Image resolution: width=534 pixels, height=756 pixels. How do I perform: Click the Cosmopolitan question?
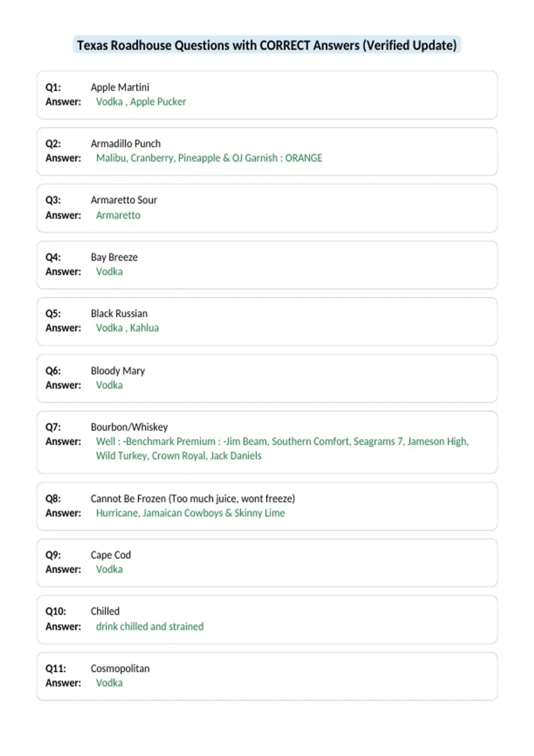tap(120, 668)
